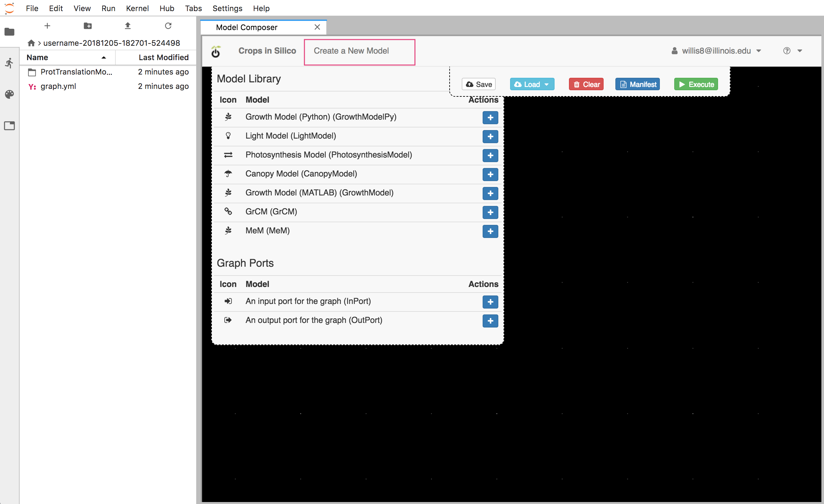Select the MeM (MeM) row text
The image size is (824, 504).
pyautogui.click(x=267, y=231)
